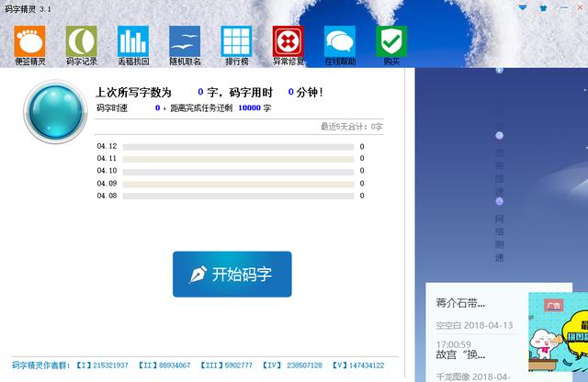
Task: Open the title bar dropdown menu arrow
Action: pyautogui.click(x=523, y=7)
